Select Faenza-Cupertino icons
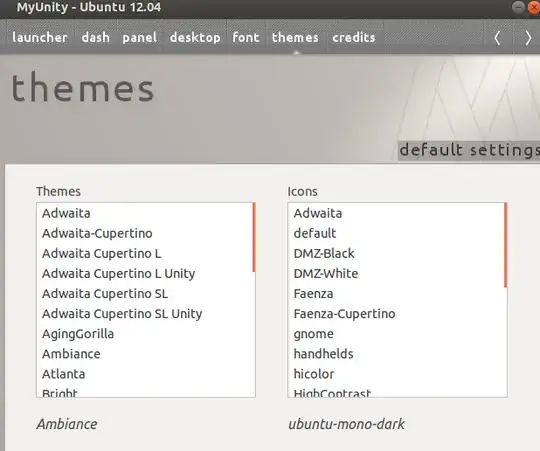 [x=396, y=314]
